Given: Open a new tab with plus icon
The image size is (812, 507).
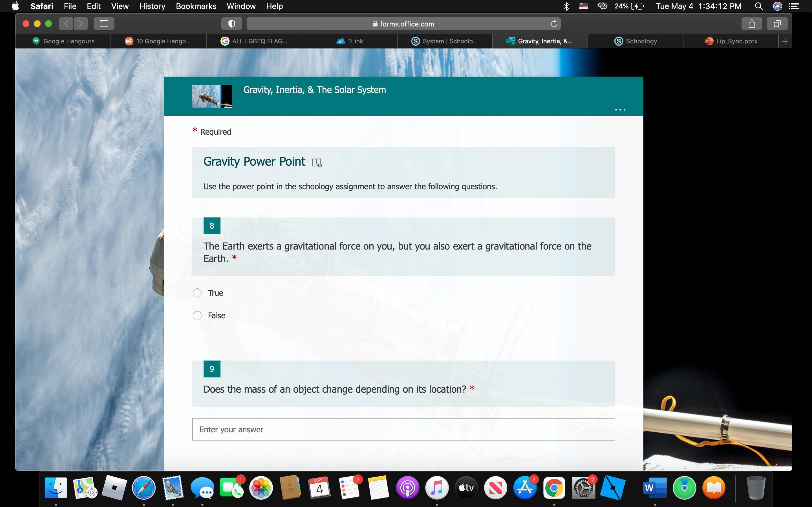Looking at the screenshot, I should 785,41.
